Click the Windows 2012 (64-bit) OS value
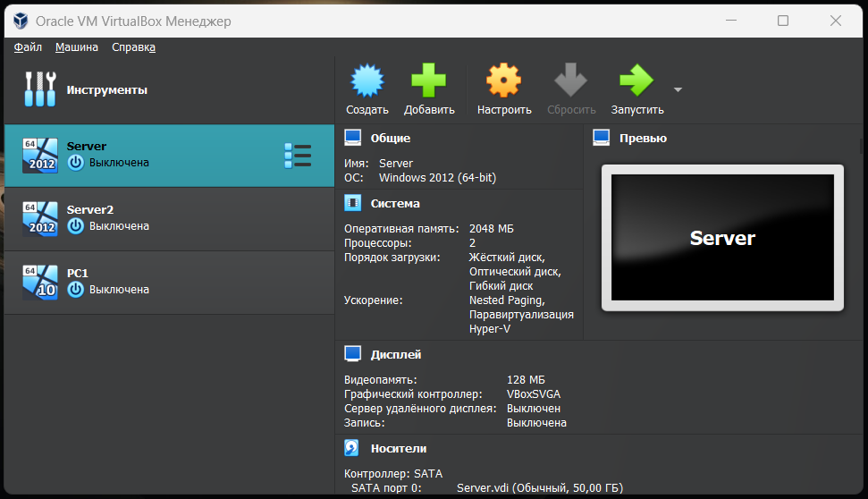 point(437,178)
